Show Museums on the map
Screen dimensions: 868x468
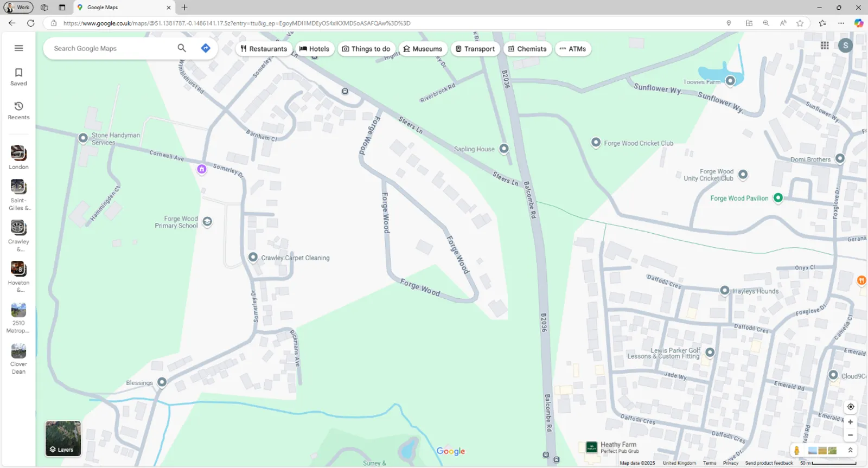click(x=423, y=49)
